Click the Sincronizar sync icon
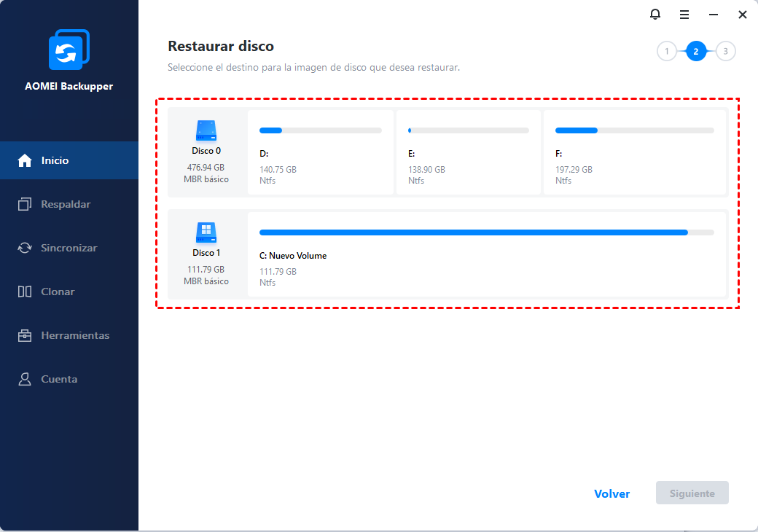758x532 pixels. pos(25,248)
